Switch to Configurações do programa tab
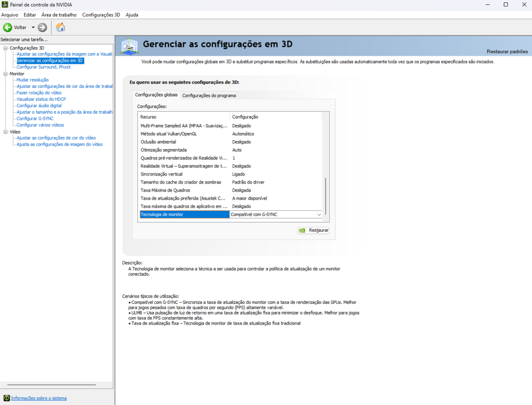Image resolution: width=532 pixels, height=405 pixels. [x=209, y=95]
